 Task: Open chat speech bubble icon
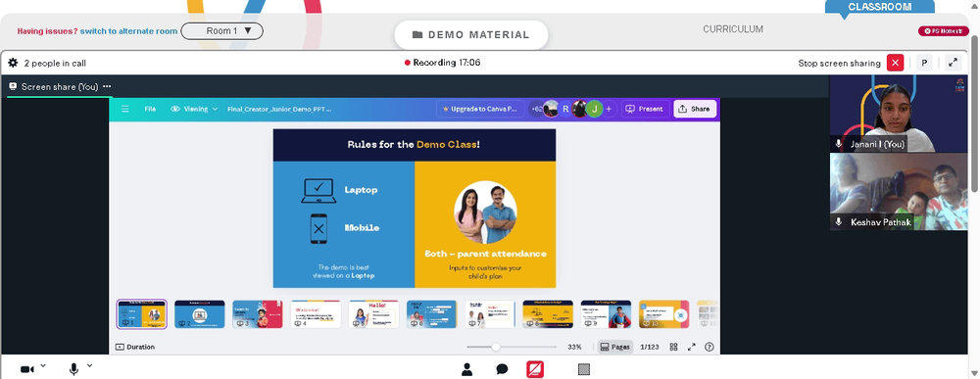pyautogui.click(x=502, y=369)
